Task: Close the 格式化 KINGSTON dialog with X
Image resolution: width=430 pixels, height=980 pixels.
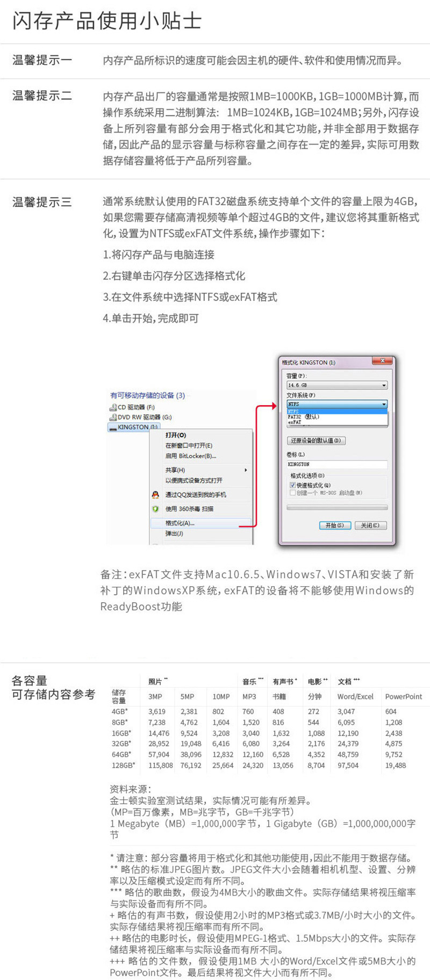Action: coord(383,361)
